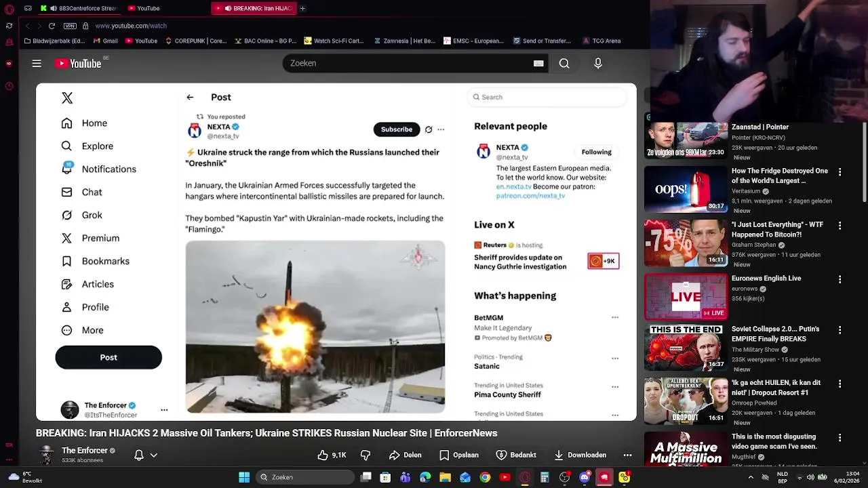
Task: Open a new browser tab
Action: tap(302, 8)
